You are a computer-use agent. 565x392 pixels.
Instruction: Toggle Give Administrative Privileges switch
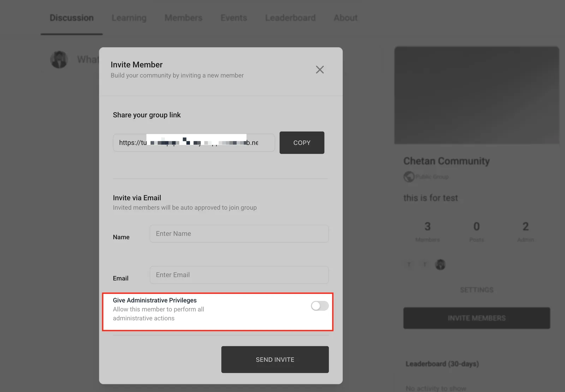pos(320,306)
